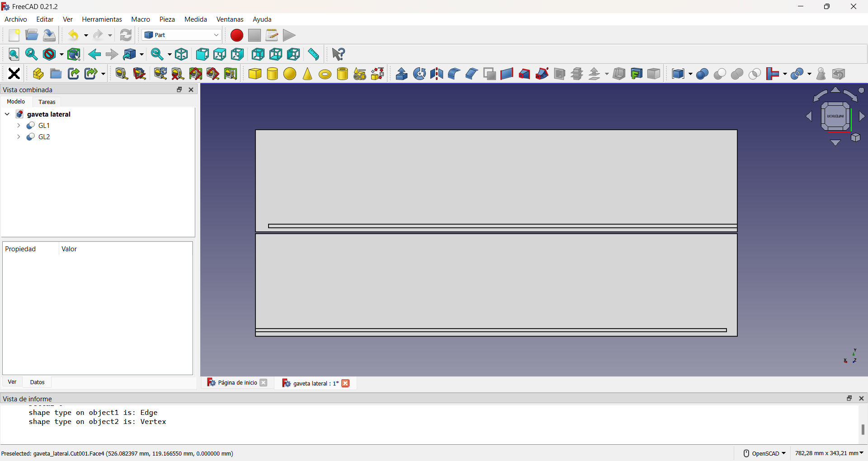Click the report view scrollbar
The height and width of the screenshot is (461, 868).
pos(863,429)
